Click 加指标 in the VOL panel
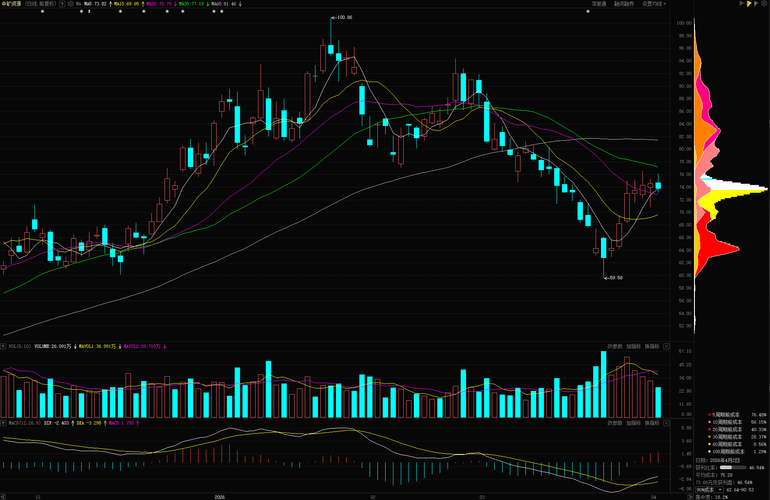This screenshot has height=500, width=770. click(x=633, y=346)
